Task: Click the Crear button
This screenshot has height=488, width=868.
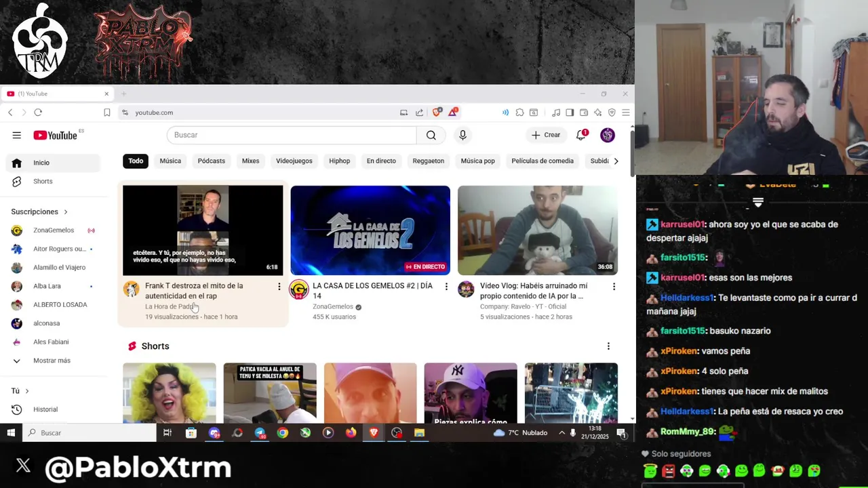Action: (x=546, y=135)
